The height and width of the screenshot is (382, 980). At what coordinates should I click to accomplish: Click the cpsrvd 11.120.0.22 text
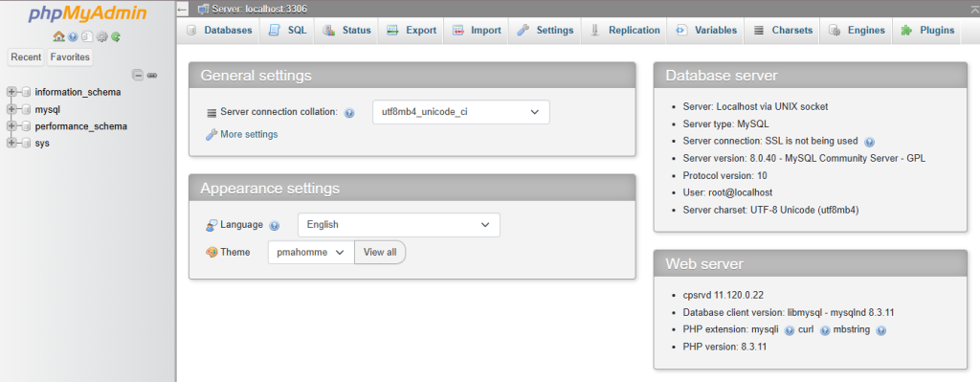(724, 295)
